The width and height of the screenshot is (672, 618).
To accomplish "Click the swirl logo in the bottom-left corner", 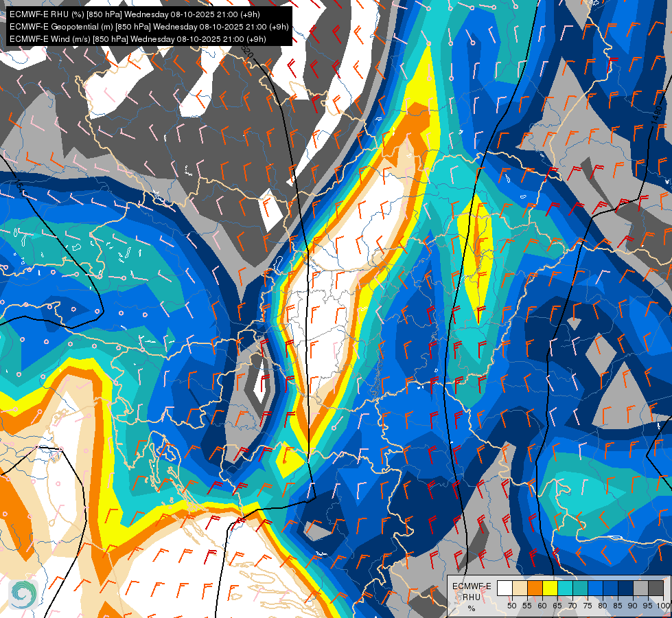I will tap(23, 595).
